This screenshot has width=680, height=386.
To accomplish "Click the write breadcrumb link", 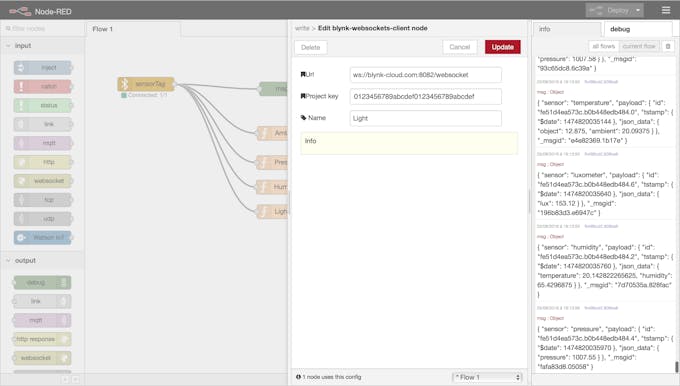I will click(302, 28).
